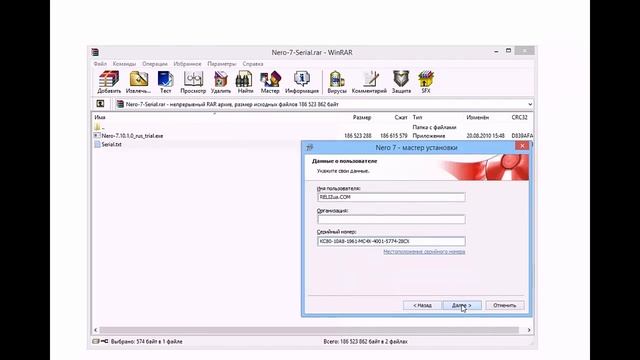Click the Удалить (Delete) toolbar icon

[220, 82]
